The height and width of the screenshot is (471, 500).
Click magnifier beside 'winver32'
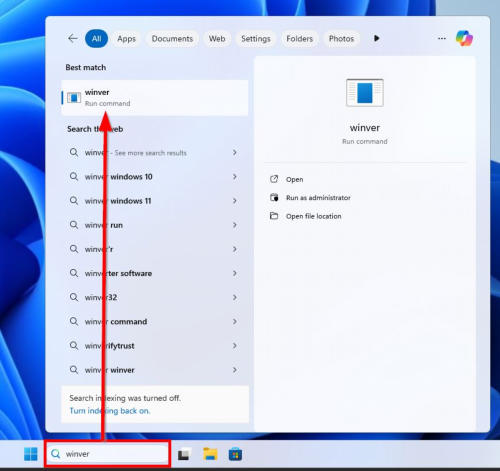click(74, 297)
